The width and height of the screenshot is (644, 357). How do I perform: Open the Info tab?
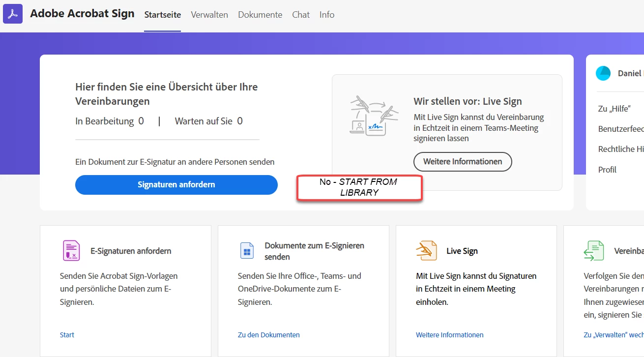click(x=327, y=15)
